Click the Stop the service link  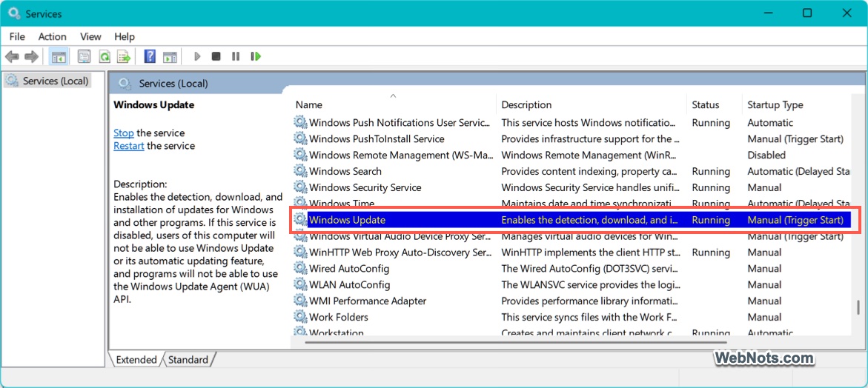pyautogui.click(x=124, y=133)
